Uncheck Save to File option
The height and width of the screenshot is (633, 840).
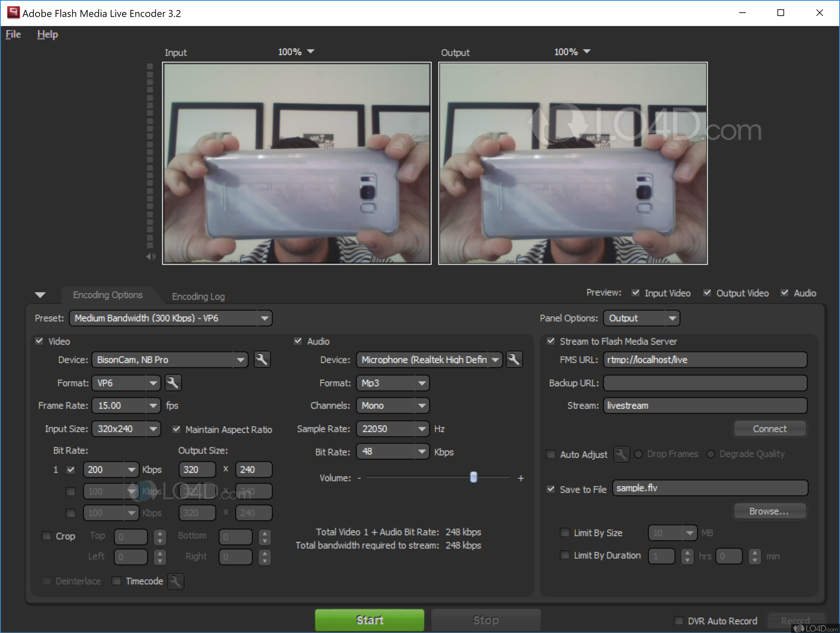tap(551, 489)
